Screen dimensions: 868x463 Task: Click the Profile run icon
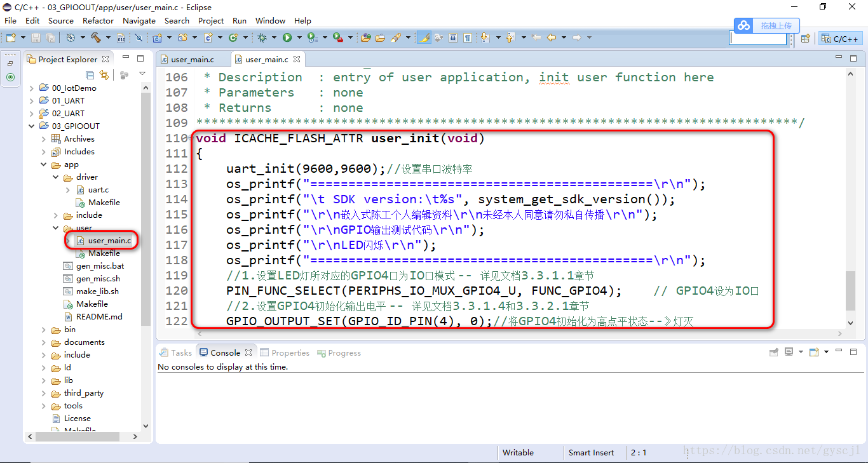click(312, 37)
